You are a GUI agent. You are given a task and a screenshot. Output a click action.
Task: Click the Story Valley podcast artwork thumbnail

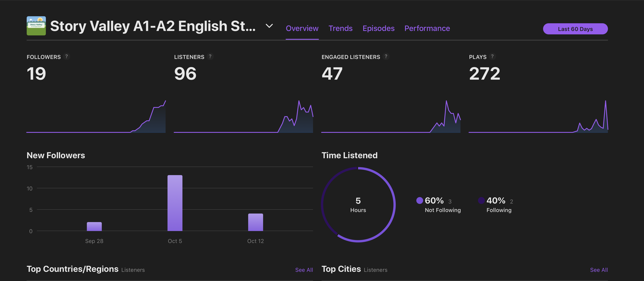coord(36,26)
